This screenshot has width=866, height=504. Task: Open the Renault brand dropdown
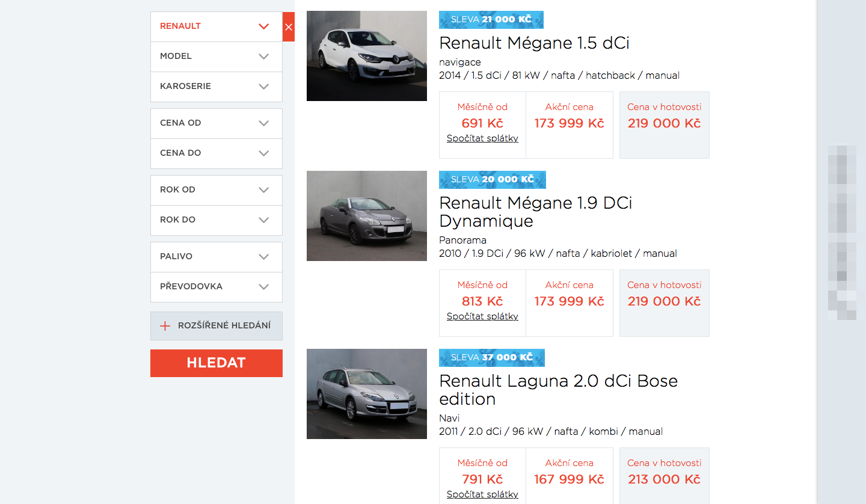click(216, 26)
